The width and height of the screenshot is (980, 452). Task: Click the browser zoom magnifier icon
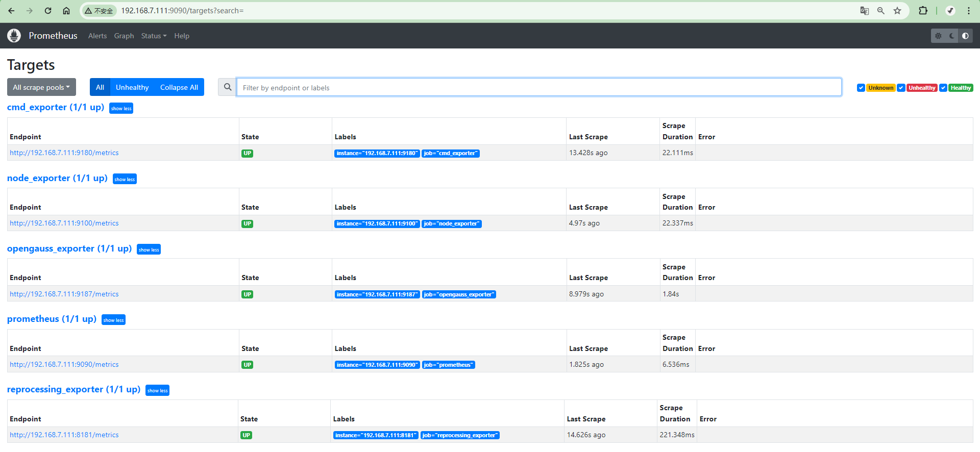[x=880, y=11]
